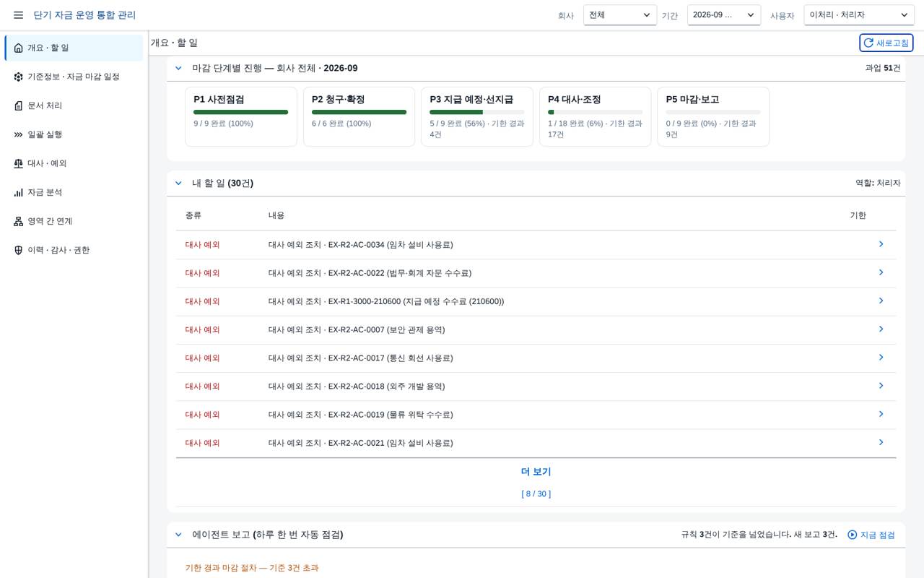Click the refresh icon in 새로고침 button
The height and width of the screenshot is (578, 924).
(x=868, y=43)
